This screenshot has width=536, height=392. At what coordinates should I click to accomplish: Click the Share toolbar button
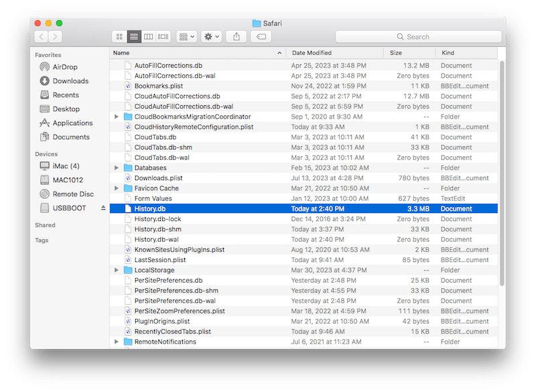(236, 36)
